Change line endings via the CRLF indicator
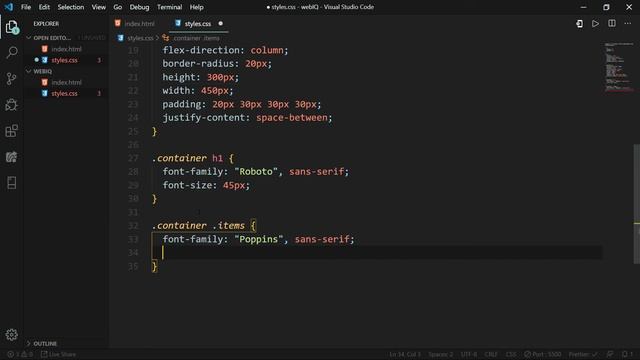Viewport: 640px width, 360px height. coord(491,354)
